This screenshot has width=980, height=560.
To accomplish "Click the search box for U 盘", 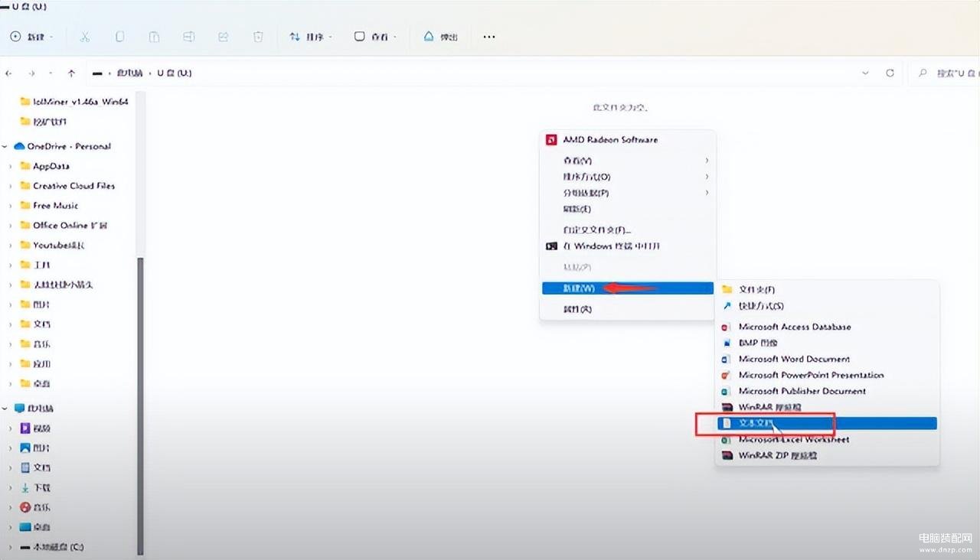I will coord(945,73).
